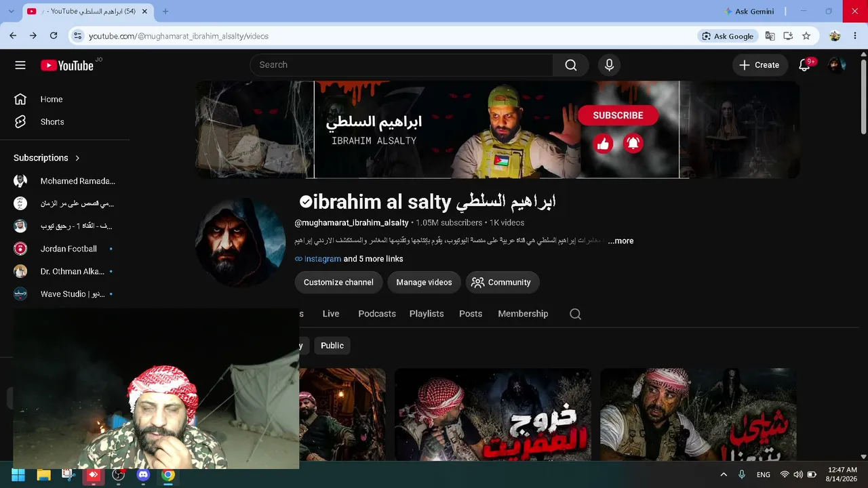Switch the ENG input language indicator

764,474
